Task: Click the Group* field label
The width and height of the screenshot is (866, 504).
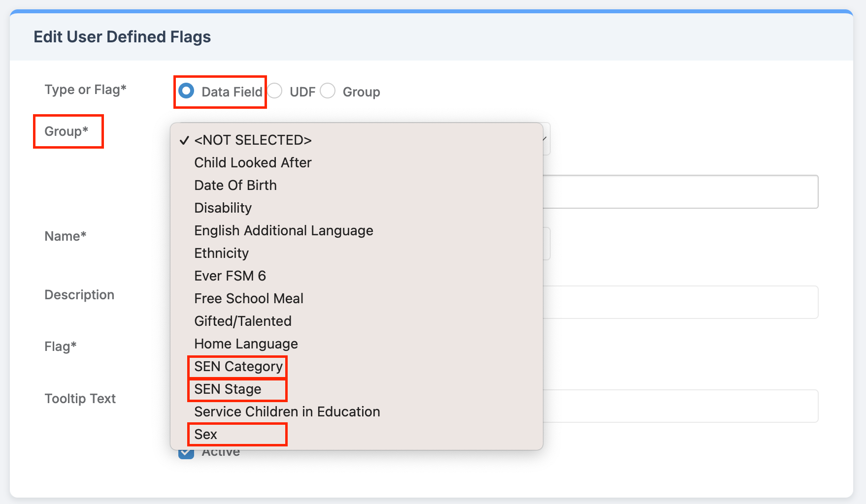Action: 67,131
